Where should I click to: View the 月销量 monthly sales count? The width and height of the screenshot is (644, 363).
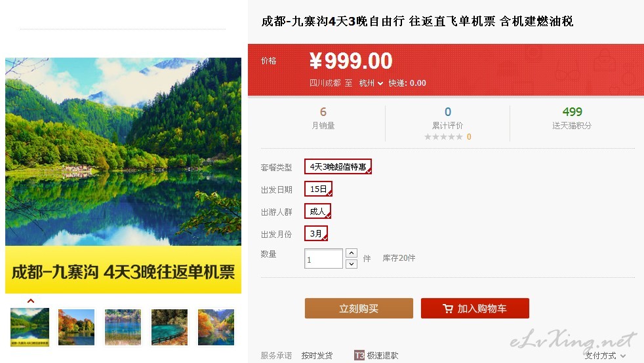[x=323, y=118]
